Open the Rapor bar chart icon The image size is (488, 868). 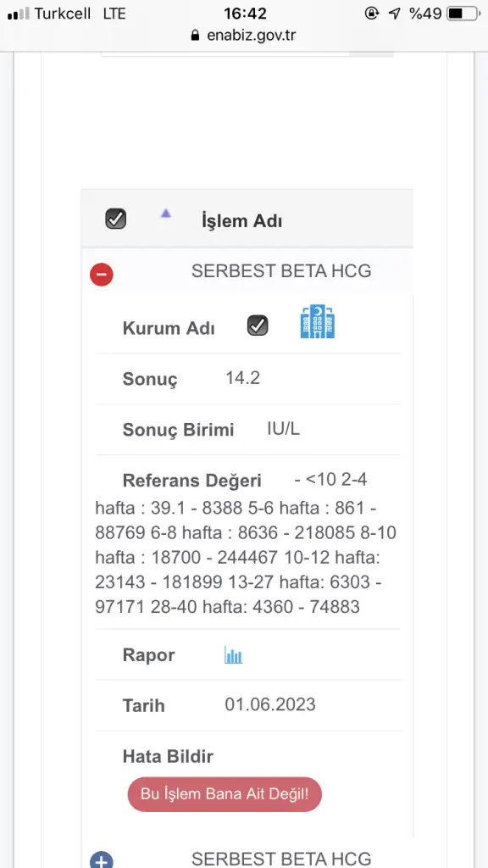234,655
